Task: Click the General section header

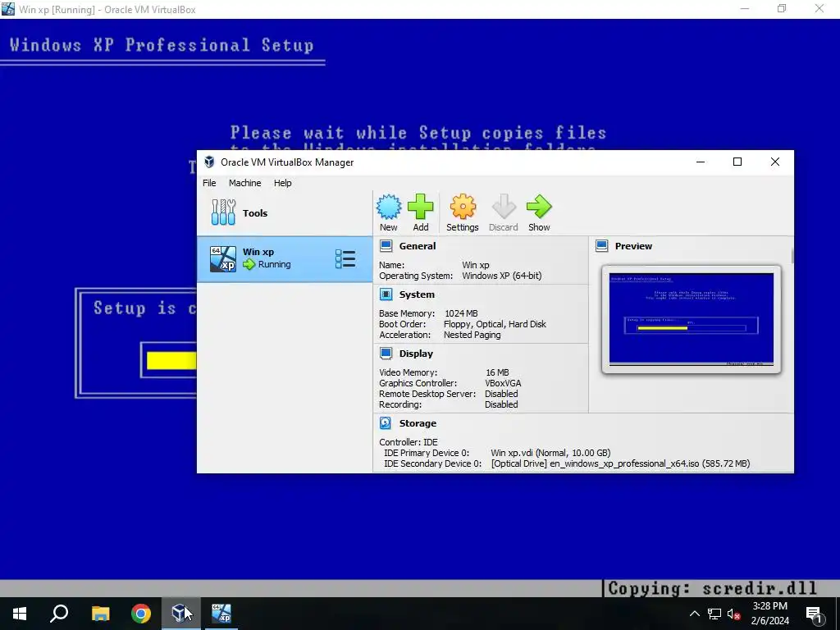Action: point(418,246)
